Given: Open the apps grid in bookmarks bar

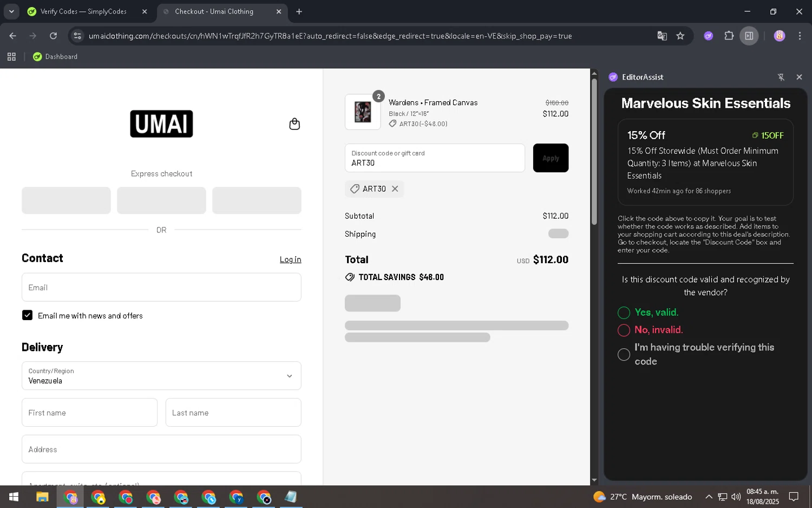Looking at the screenshot, I should tap(11, 56).
